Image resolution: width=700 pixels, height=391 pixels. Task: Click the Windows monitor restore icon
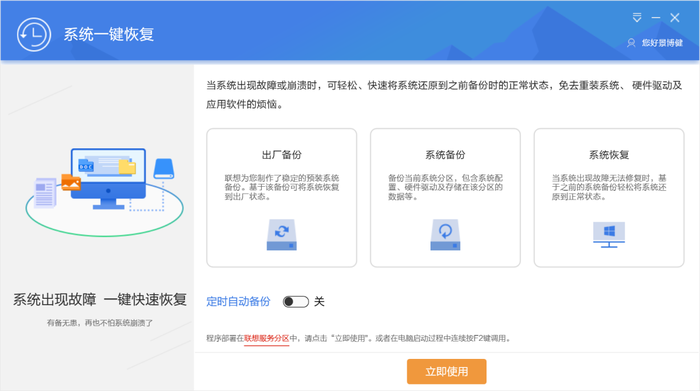point(609,235)
